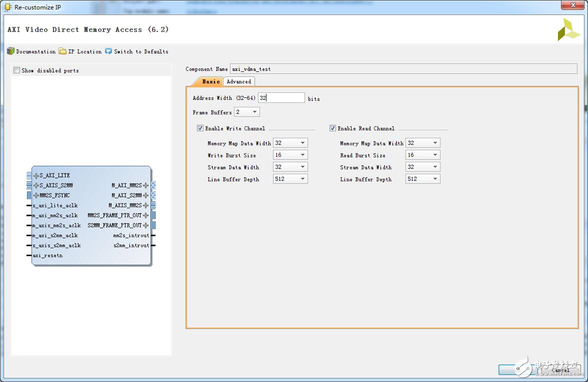
Task: Expand the MM2S_FSYNC port plus icon
Action: point(36,196)
